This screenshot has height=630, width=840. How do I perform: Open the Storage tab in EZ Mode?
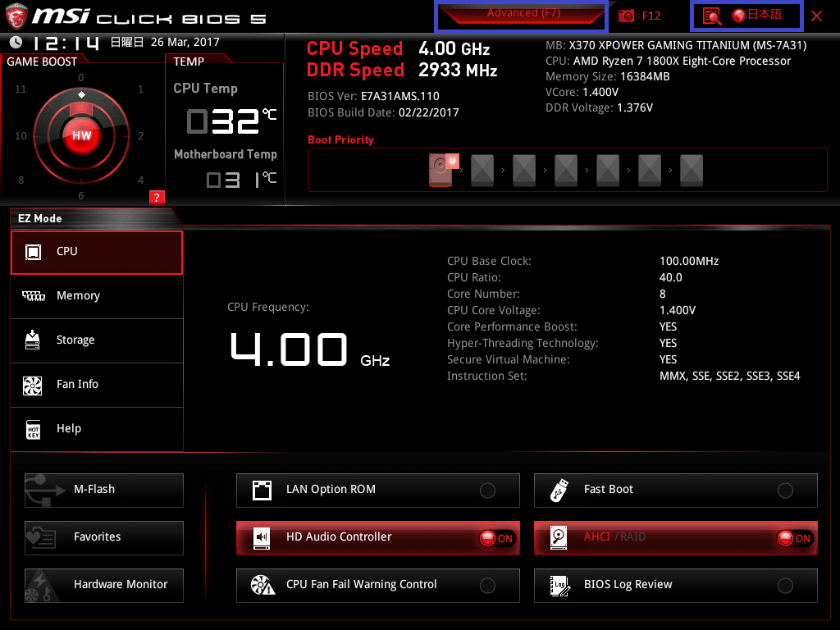(97, 340)
